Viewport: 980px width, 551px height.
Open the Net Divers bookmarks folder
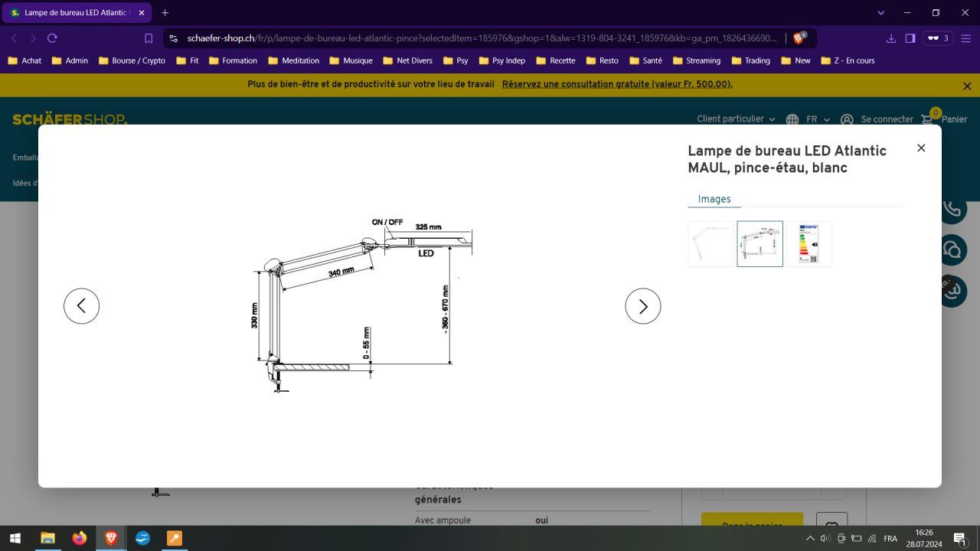click(x=407, y=60)
